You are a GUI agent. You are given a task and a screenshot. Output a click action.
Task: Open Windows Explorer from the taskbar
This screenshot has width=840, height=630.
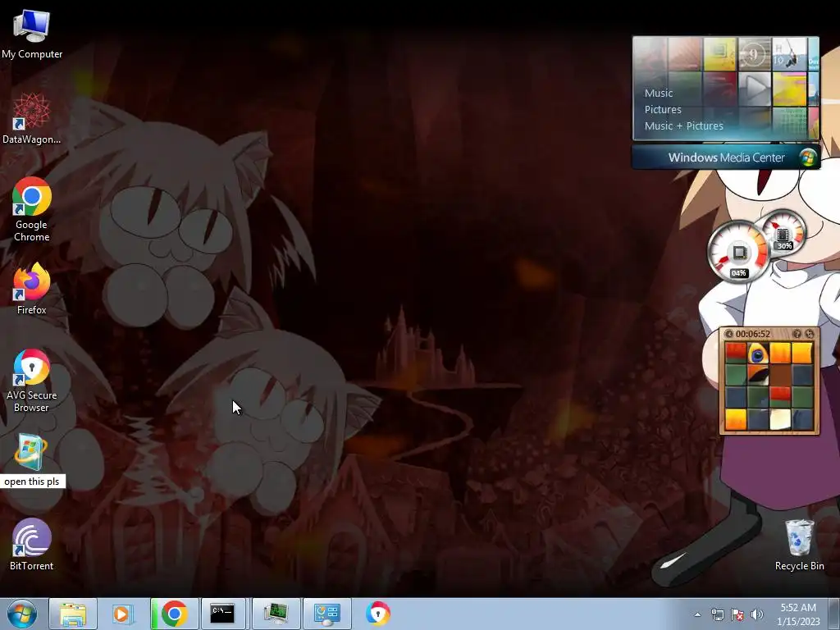coord(73,614)
